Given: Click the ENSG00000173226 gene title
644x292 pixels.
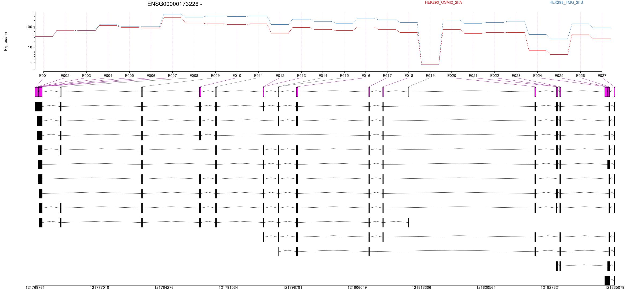Looking at the screenshot, I should click(x=174, y=4).
